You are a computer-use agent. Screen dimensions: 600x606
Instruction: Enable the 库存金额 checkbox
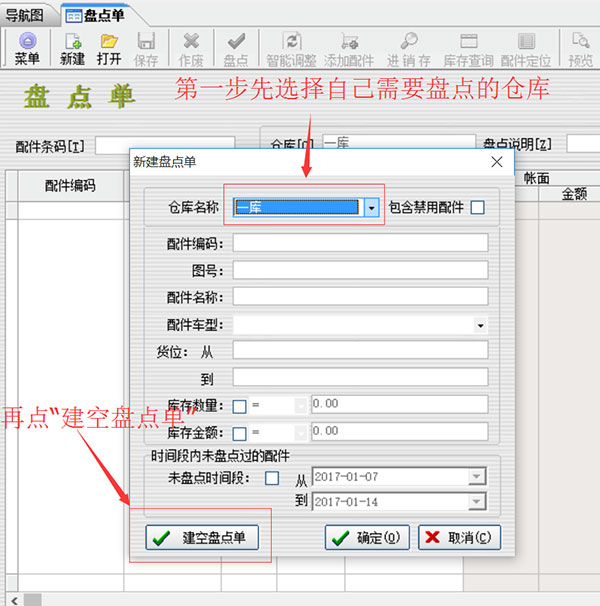239,434
